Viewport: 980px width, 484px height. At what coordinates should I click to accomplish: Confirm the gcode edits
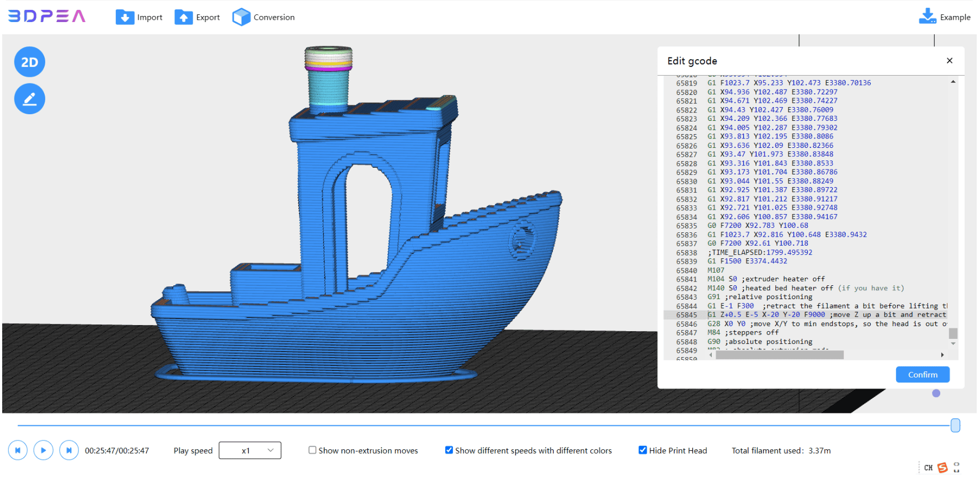[x=922, y=375]
